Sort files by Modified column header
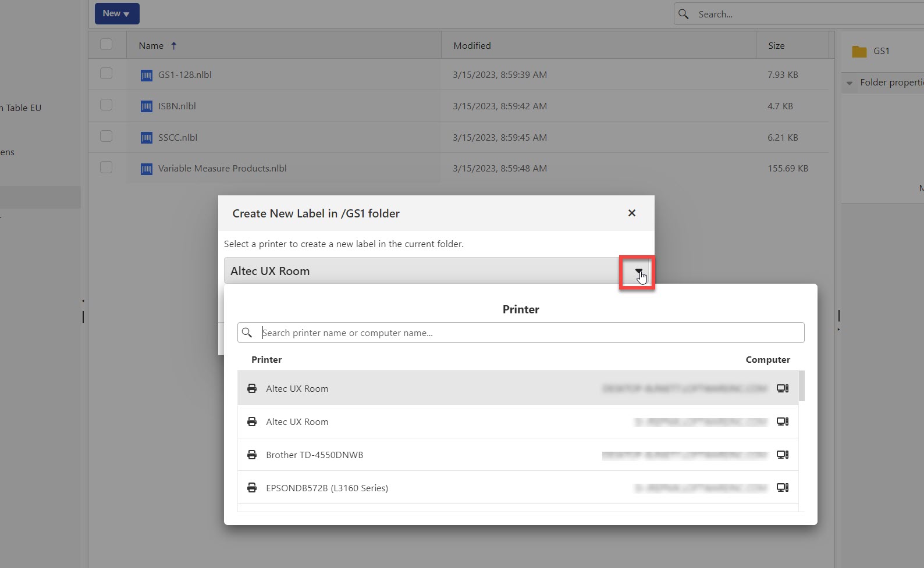The width and height of the screenshot is (924, 568). point(472,45)
